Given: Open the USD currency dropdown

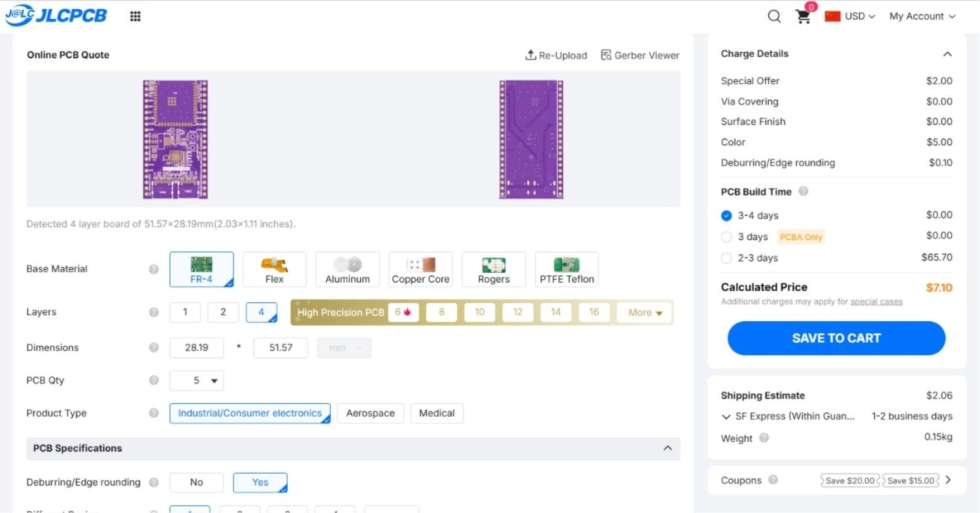Looking at the screenshot, I should tap(860, 16).
